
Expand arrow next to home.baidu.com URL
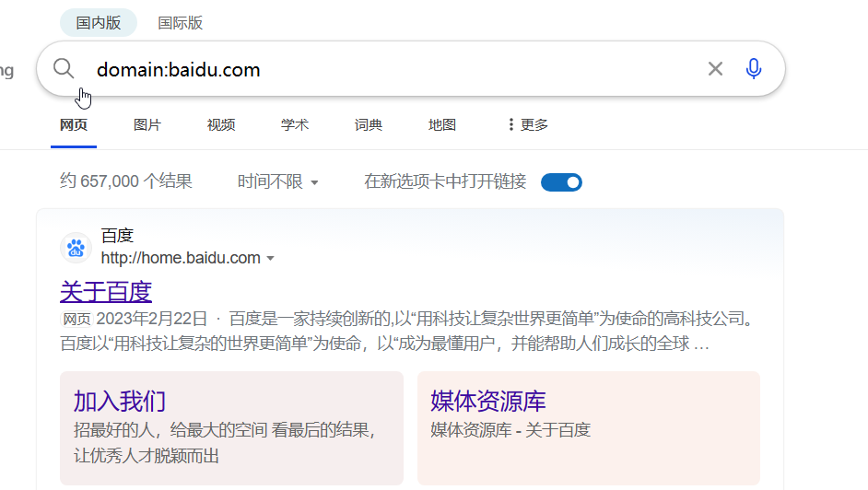click(x=270, y=258)
